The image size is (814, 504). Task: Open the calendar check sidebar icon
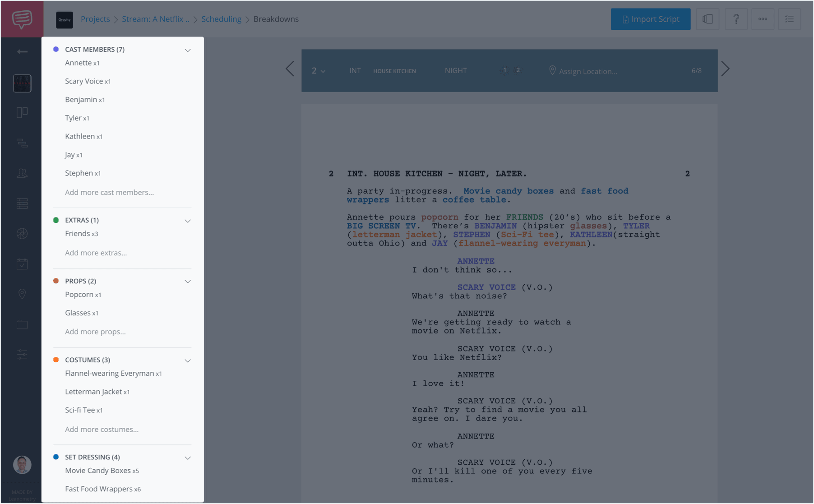tap(22, 264)
